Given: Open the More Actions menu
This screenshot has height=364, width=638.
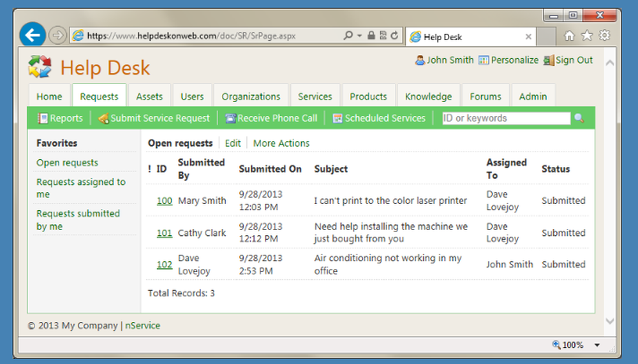Looking at the screenshot, I should tap(281, 143).
